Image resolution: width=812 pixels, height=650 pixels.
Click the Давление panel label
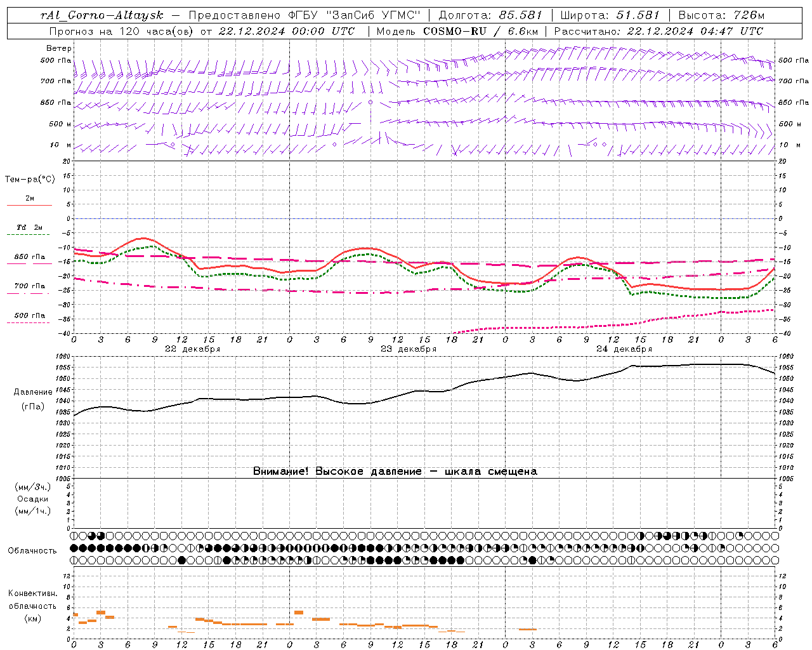tap(34, 392)
